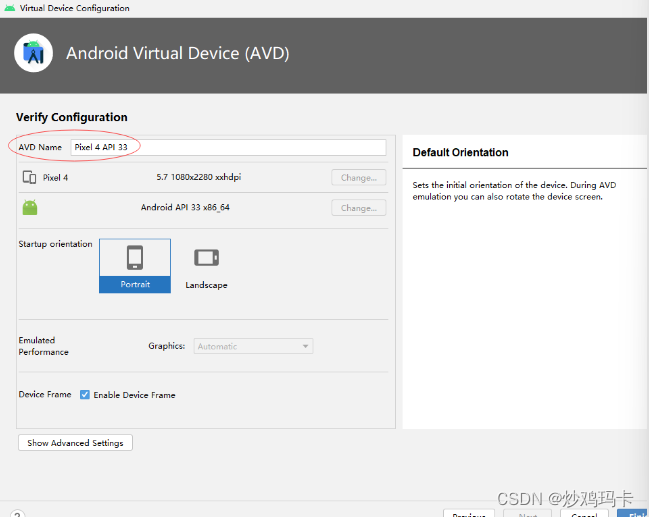This screenshot has height=517, width=649.
Task: Click the Previous button
Action: (x=469, y=514)
